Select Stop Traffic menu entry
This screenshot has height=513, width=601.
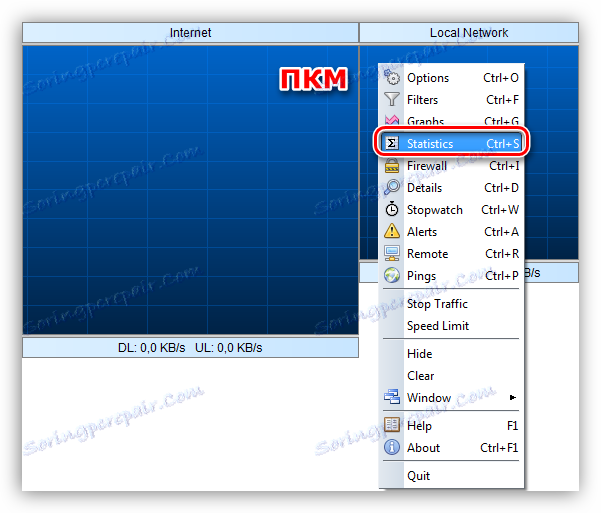coord(451,304)
